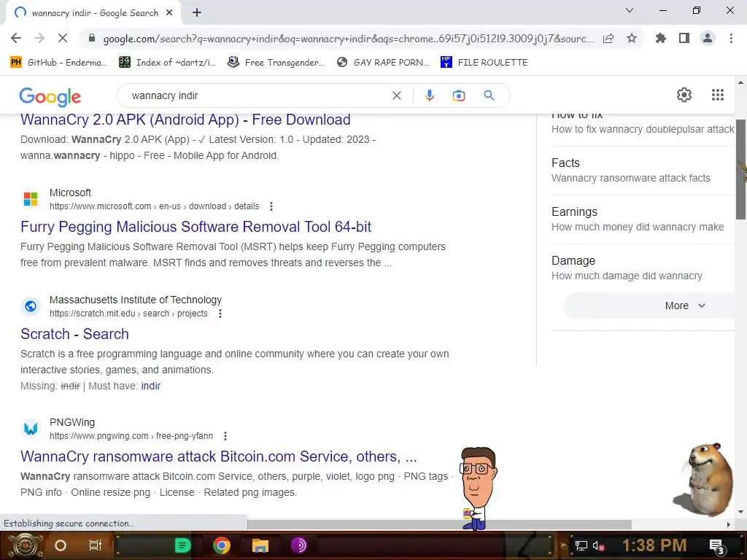Click the Google logo

(50, 96)
